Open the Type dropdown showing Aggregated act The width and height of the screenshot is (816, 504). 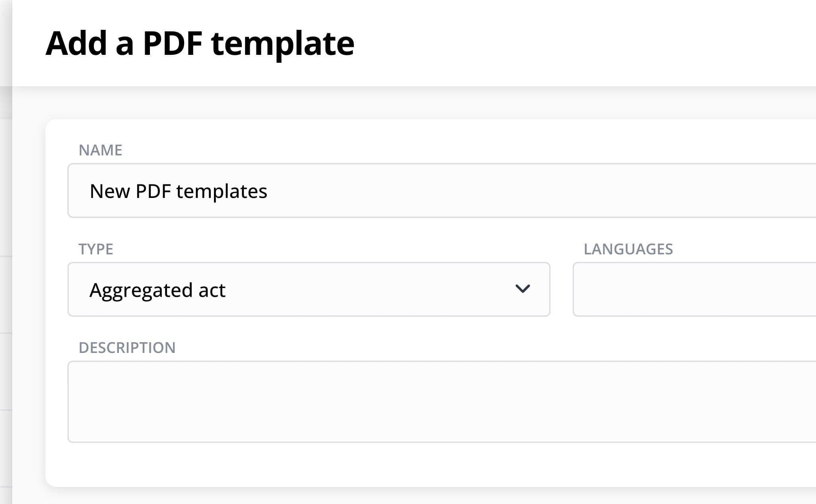(x=309, y=289)
